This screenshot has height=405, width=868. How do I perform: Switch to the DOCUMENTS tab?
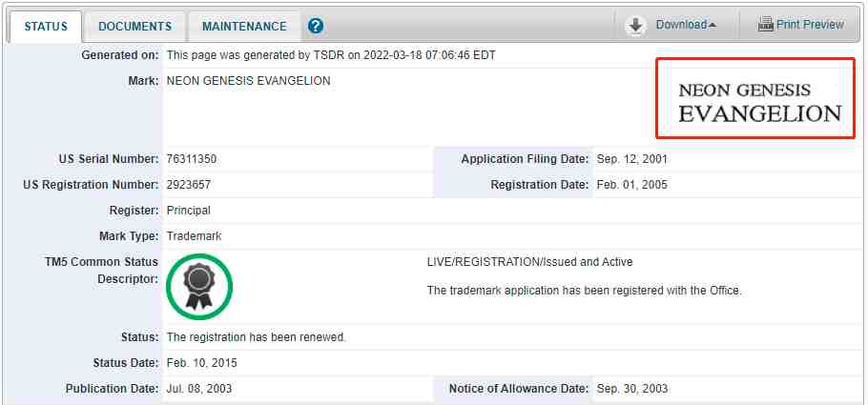coord(135,27)
